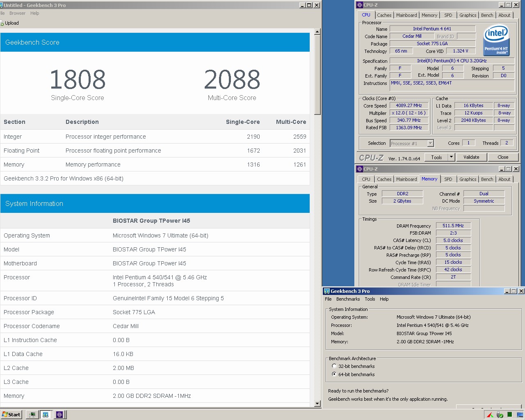Click the Geekbench results scrollbar up arrow
525x420 pixels.
click(317, 32)
